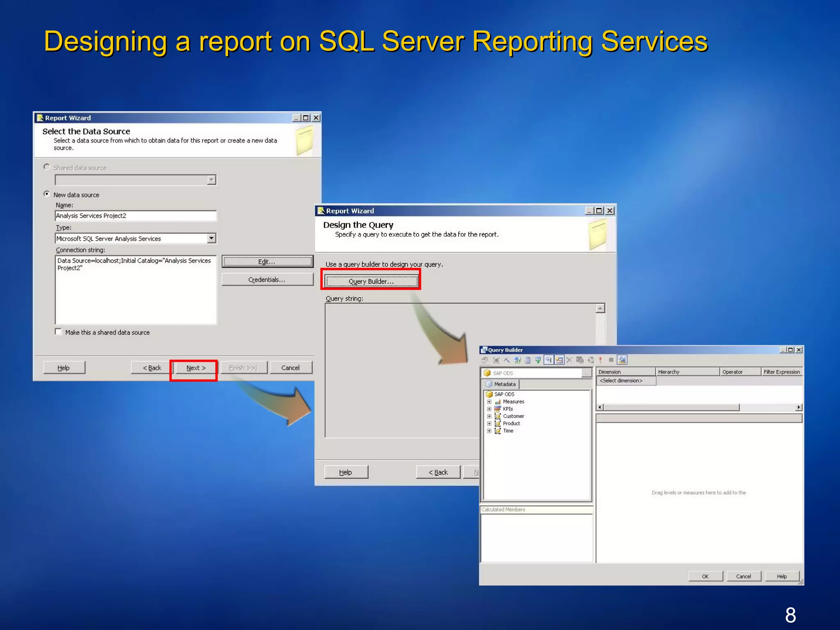This screenshot has height=630, width=840.
Task: Click the red exclamation execute query icon
Action: pyautogui.click(x=600, y=360)
